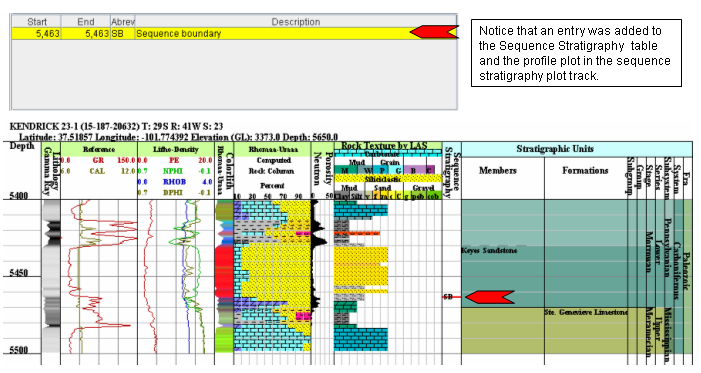The height and width of the screenshot is (373, 701).
Task: Click the Start column header
Action: (x=36, y=21)
